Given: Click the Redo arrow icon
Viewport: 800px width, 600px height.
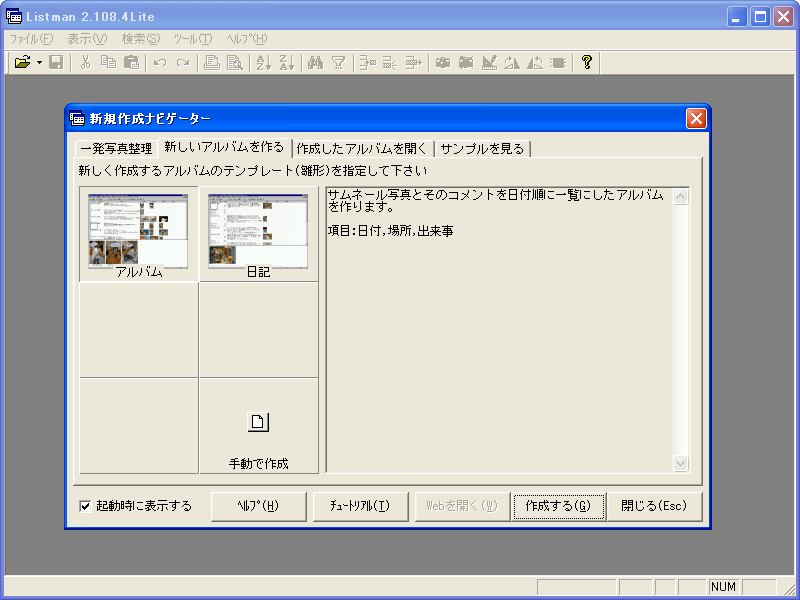Looking at the screenshot, I should [183, 62].
